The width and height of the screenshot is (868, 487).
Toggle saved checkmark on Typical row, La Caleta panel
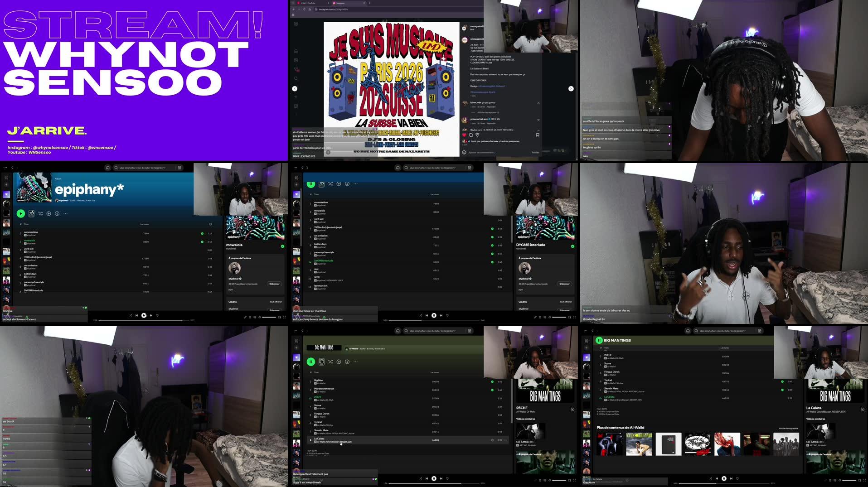782,381
